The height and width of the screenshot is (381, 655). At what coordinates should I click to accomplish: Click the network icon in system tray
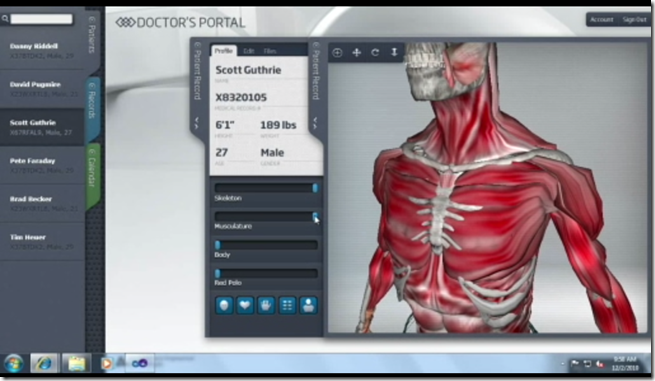point(587,364)
